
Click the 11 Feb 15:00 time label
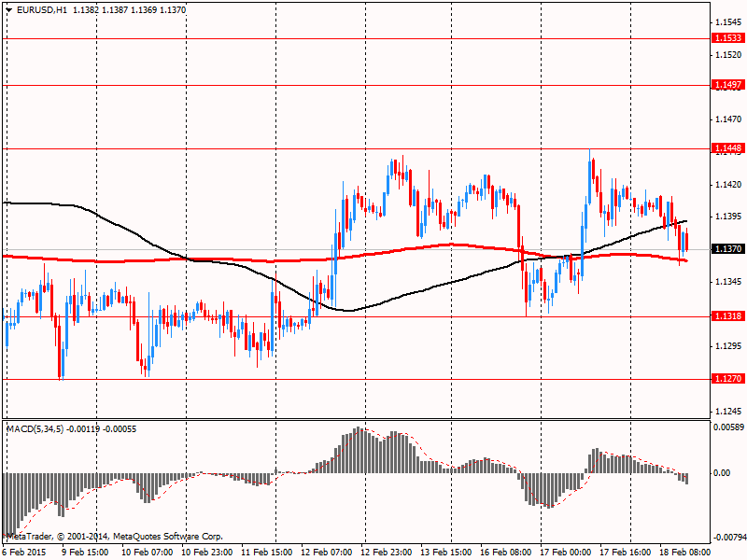click(266, 552)
